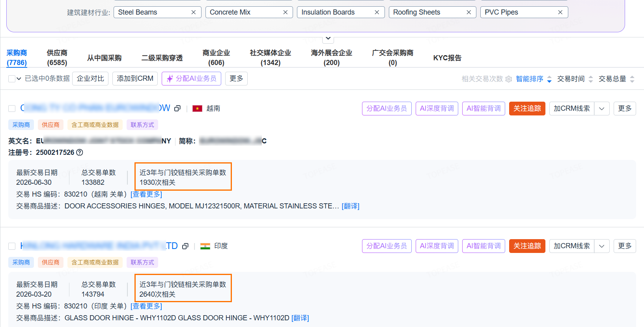Open the 相关交易次数 settings gear icon
The image size is (644, 327).
pos(509,79)
